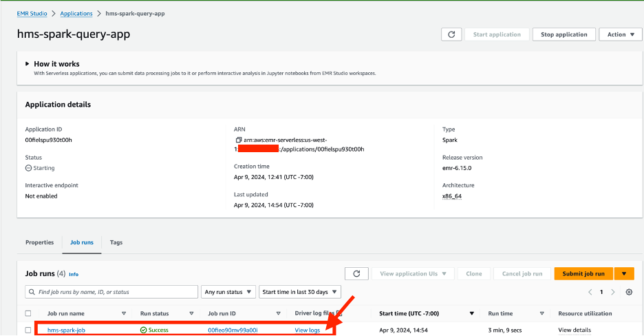Click the Clone button
The width and height of the screenshot is (644, 336).
click(474, 273)
